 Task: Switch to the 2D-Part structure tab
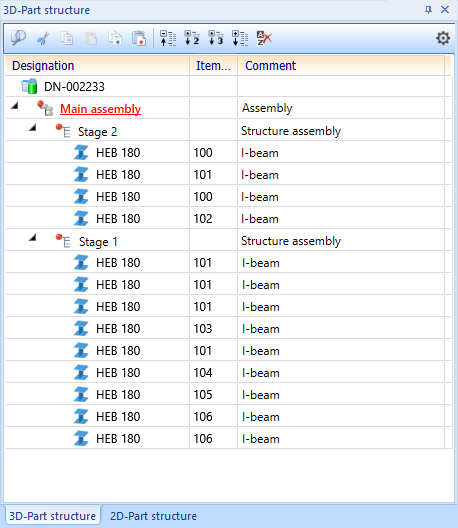153,516
